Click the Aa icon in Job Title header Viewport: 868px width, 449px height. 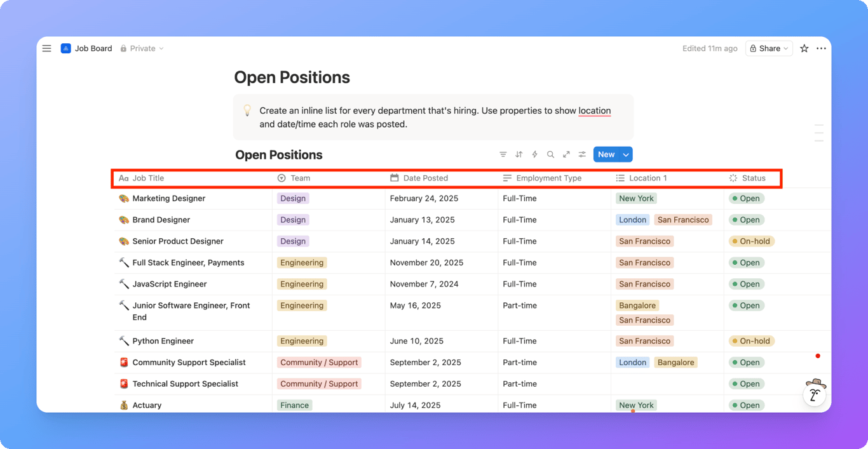[123, 178]
